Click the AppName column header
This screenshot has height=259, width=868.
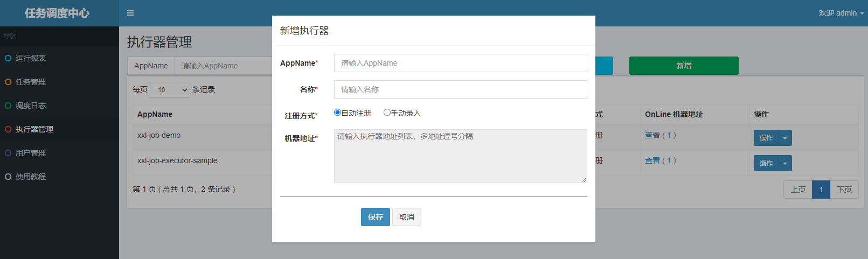point(202,114)
